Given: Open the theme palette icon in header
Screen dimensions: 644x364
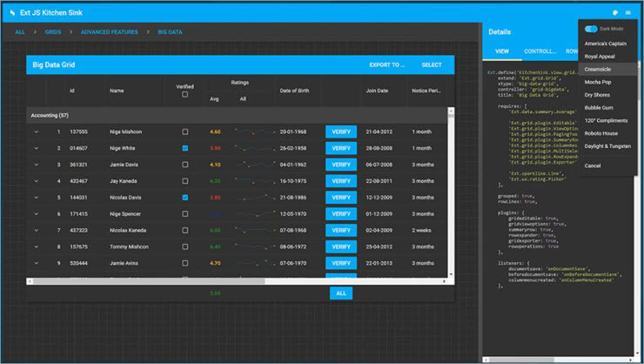Looking at the screenshot, I should (614, 13).
